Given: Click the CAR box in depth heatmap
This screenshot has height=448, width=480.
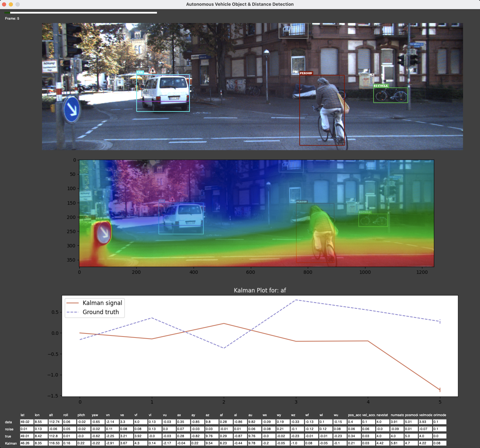Looking at the screenshot, I should 181,218.
